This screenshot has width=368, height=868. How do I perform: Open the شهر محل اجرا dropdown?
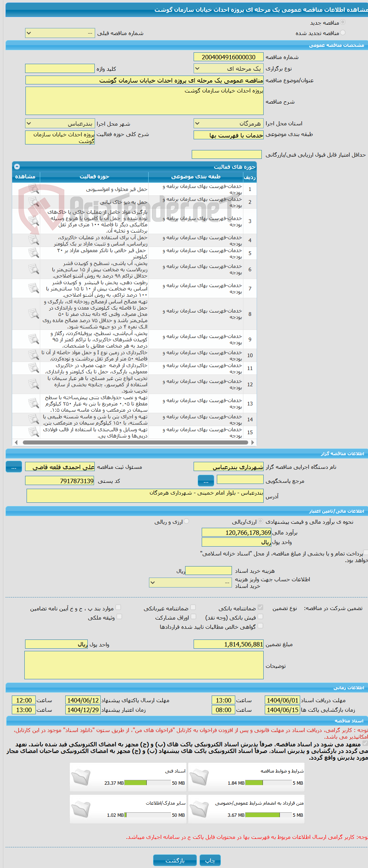point(60,123)
